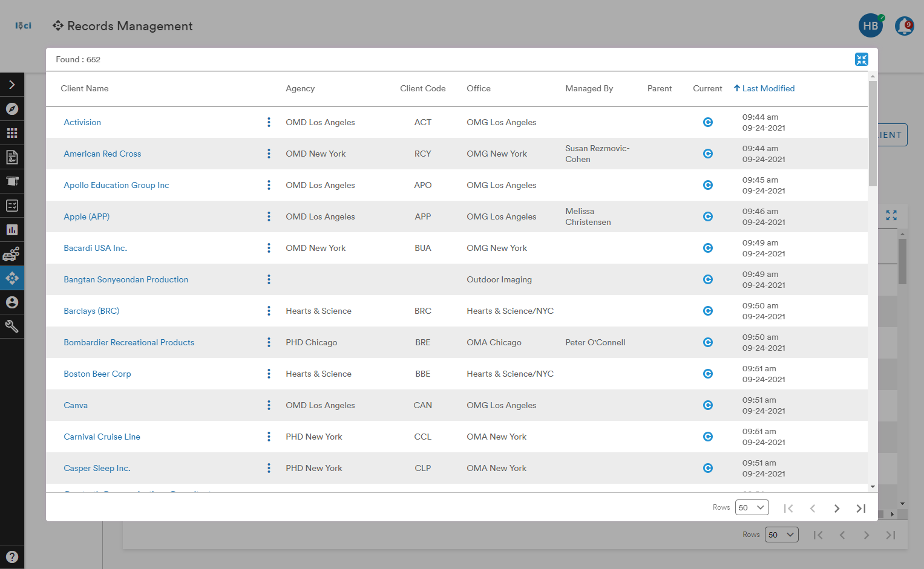The image size is (924, 569).
Task: Open the inbox tray sidebar icon
Action: [x=12, y=181]
